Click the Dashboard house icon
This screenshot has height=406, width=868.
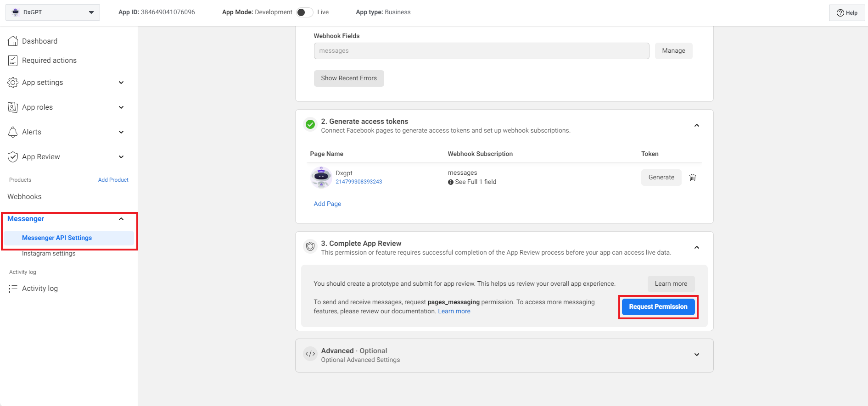(x=13, y=41)
